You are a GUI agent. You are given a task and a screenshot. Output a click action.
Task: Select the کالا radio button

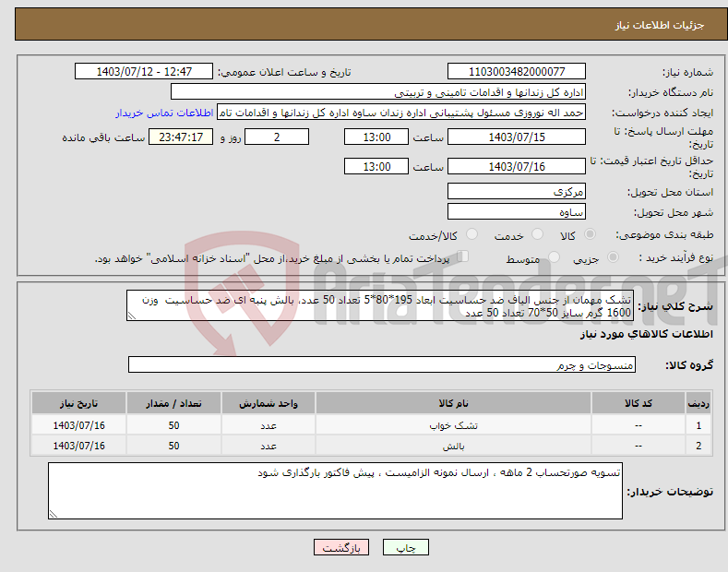pyautogui.click(x=590, y=234)
